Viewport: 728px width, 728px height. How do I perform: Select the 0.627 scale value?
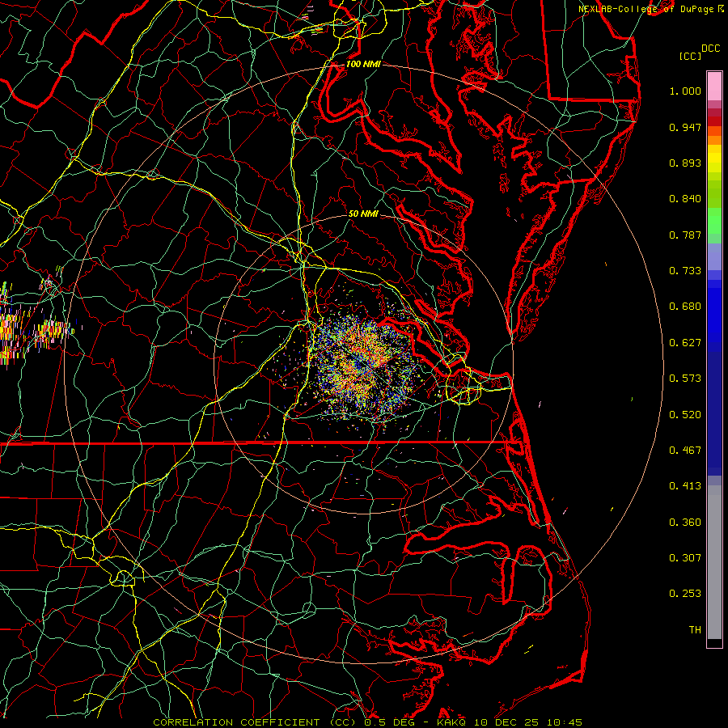pyautogui.click(x=685, y=343)
